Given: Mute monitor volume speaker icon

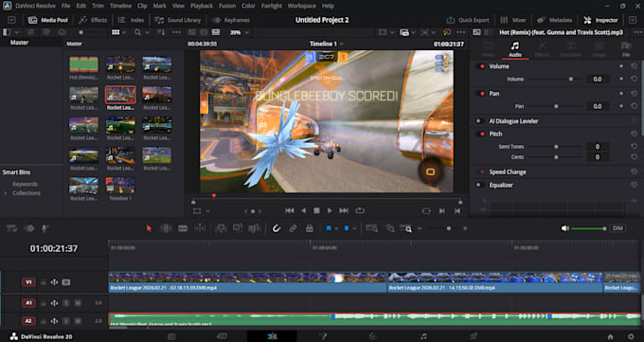Looking at the screenshot, I should pos(565,228).
